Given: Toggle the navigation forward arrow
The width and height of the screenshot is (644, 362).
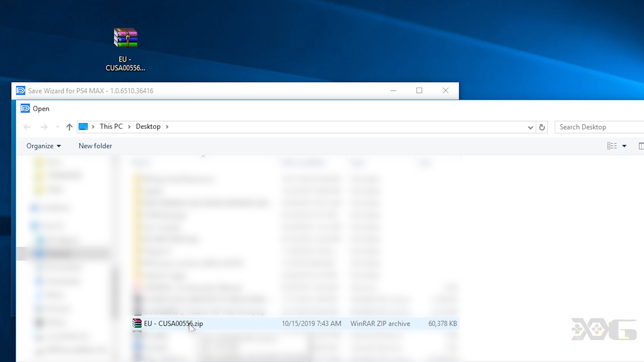Looking at the screenshot, I should coord(43,127).
